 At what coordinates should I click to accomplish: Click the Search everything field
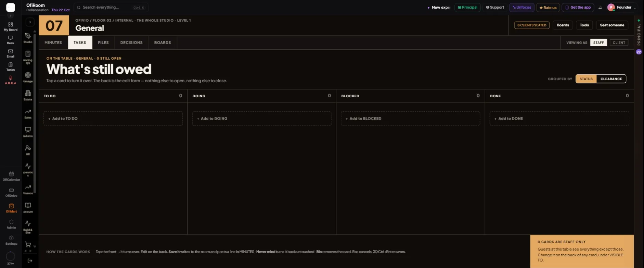click(x=111, y=8)
